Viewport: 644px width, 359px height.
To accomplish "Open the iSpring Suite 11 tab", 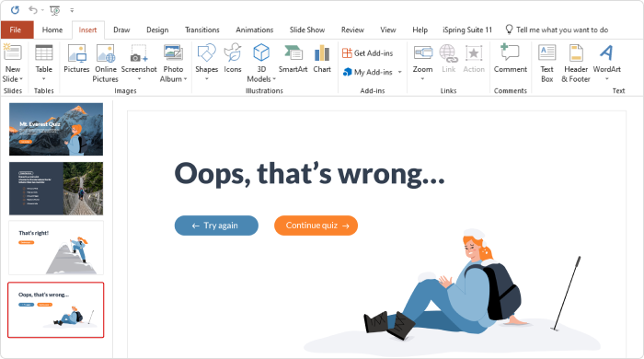I will click(x=467, y=29).
